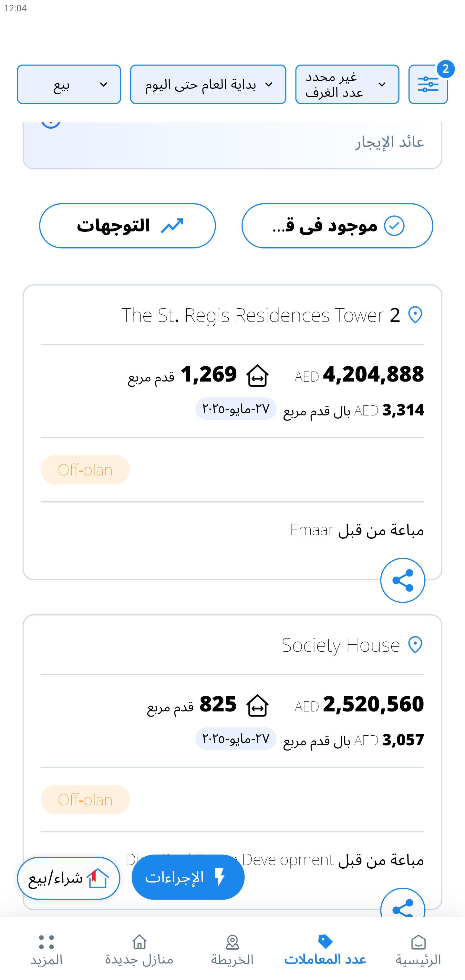Go to الرئيسية home tab
This screenshot has height=980, width=465.
coord(418,950)
